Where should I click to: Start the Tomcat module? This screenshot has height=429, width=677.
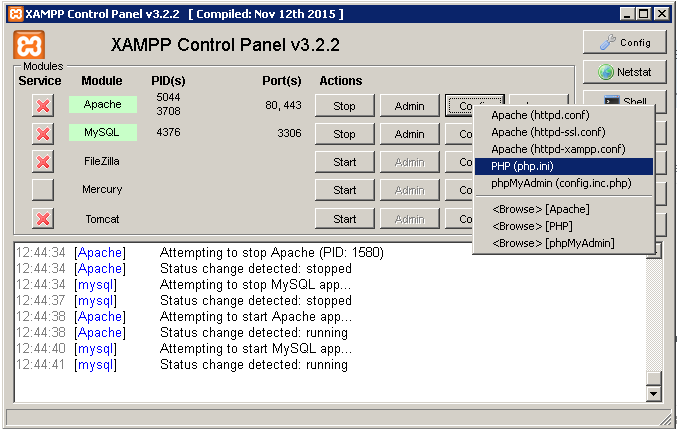click(x=344, y=219)
